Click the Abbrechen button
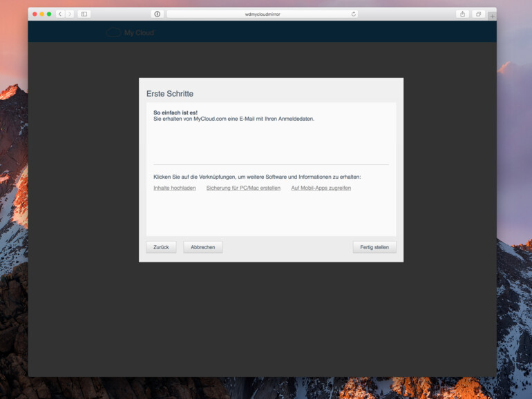 coord(203,247)
